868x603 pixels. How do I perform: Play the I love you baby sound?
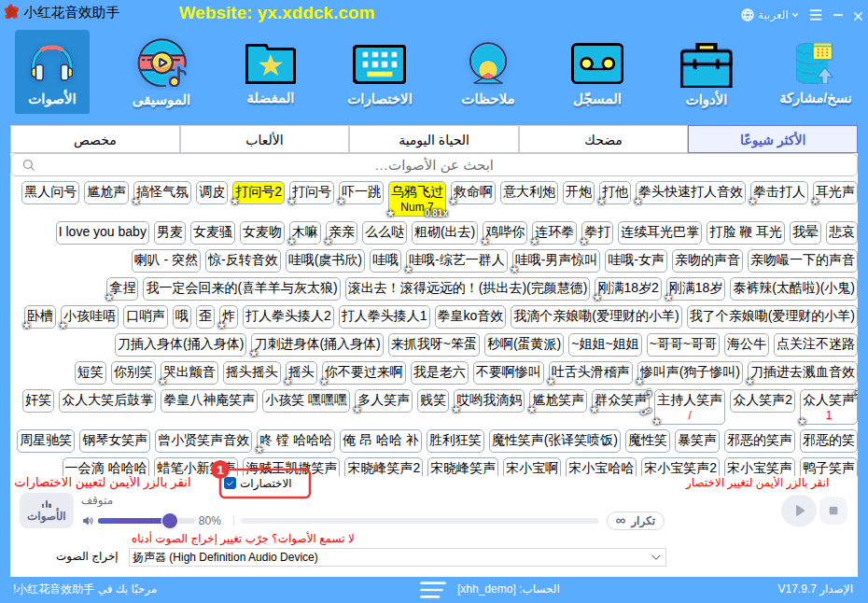[x=103, y=232]
